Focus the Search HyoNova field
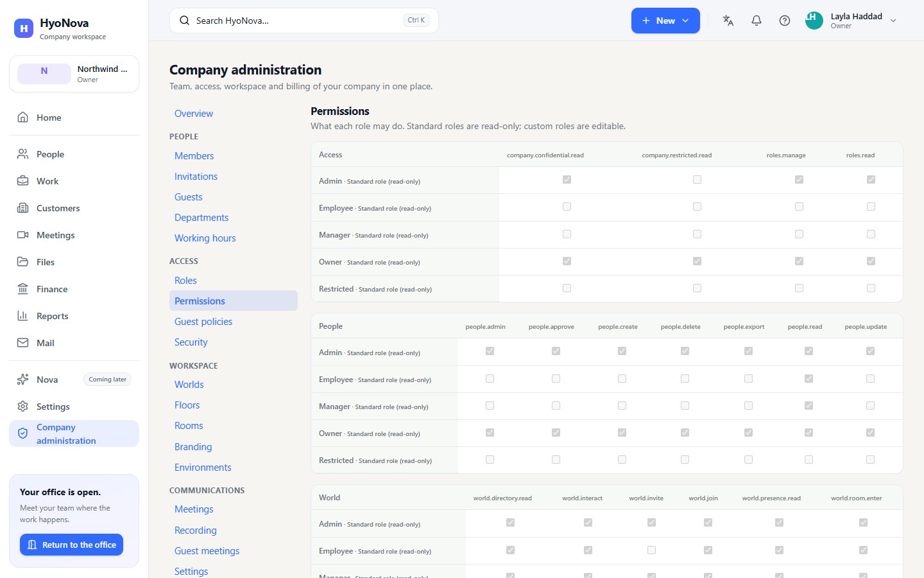Screen dimensions: 924x578 click(304, 21)
